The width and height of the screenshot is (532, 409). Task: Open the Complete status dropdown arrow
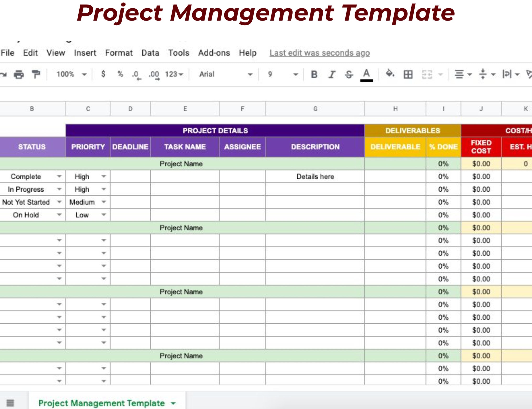[x=59, y=176]
